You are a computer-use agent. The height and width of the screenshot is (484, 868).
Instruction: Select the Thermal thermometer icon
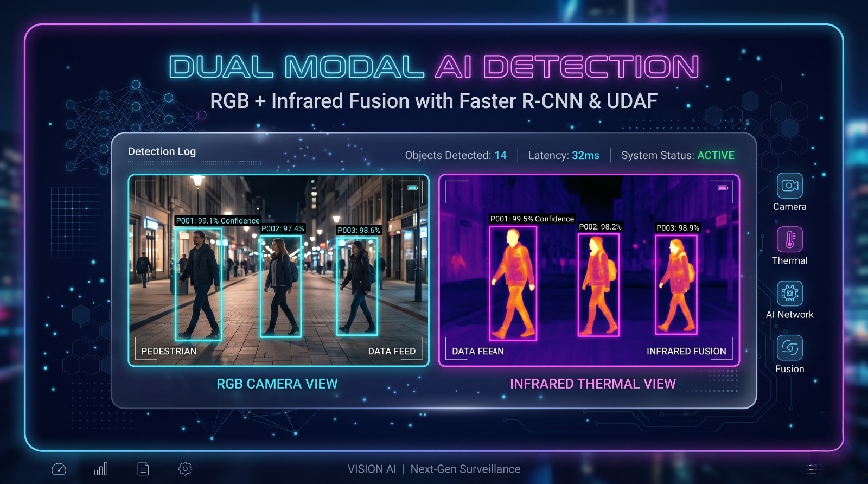789,239
